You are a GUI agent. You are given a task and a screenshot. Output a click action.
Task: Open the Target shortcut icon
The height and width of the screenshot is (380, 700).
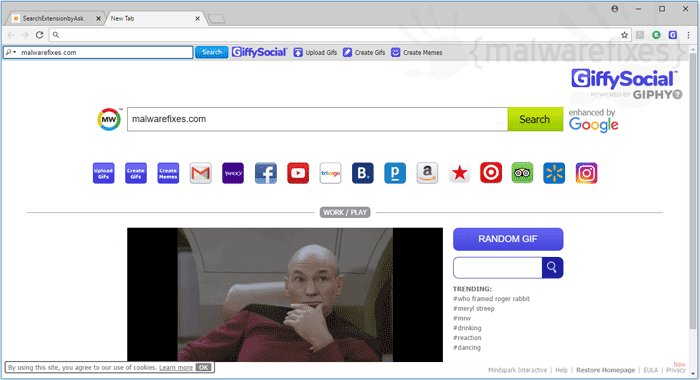click(491, 173)
